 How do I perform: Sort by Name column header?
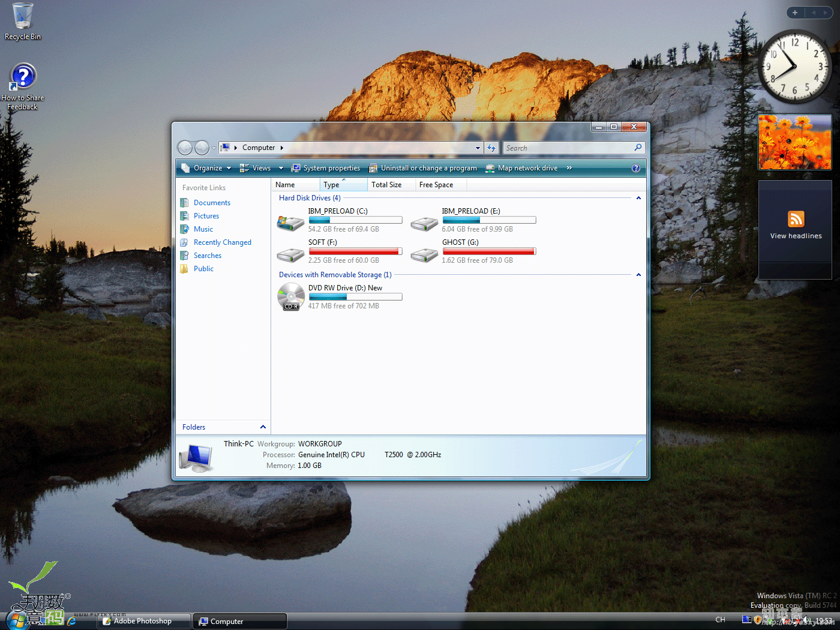coord(295,185)
